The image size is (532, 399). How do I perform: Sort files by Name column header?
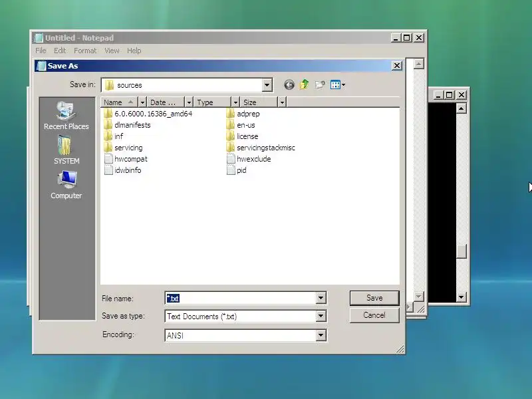click(x=120, y=102)
